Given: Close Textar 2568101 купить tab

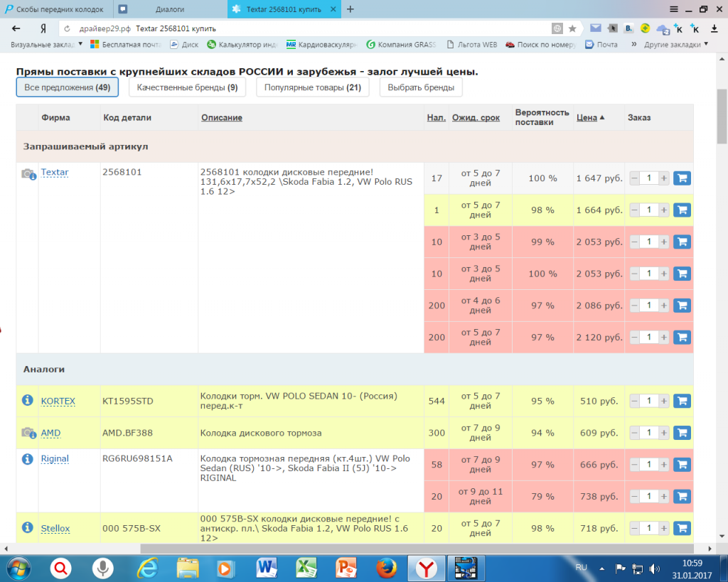Looking at the screenshot, I should 333,9.
